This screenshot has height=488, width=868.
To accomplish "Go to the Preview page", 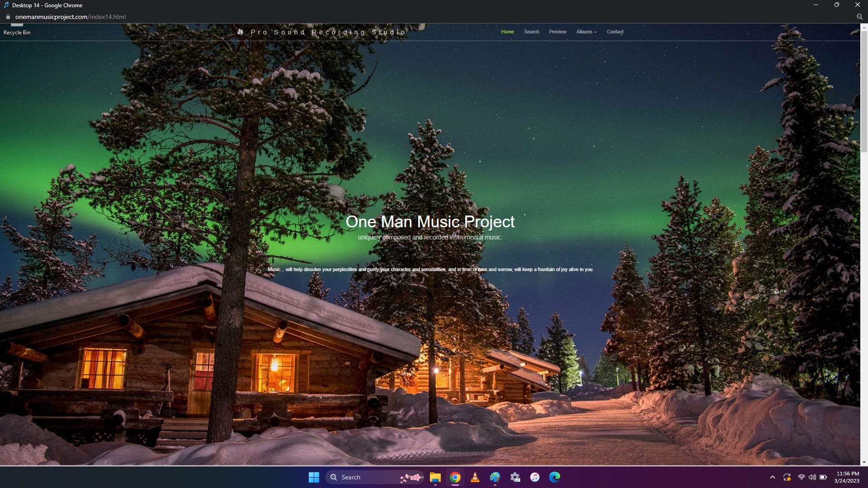I will click(557, 32).
